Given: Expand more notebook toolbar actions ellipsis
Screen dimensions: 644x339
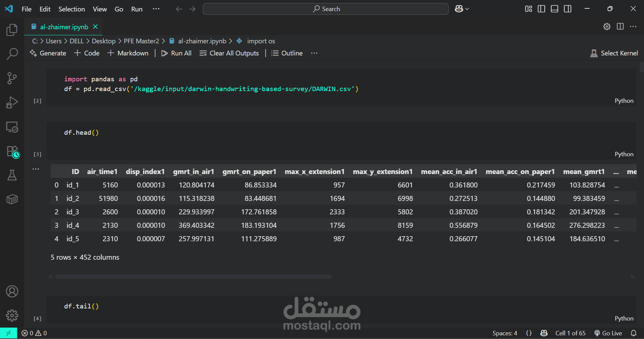Looking at the screenshot, I should pos(314,53).
